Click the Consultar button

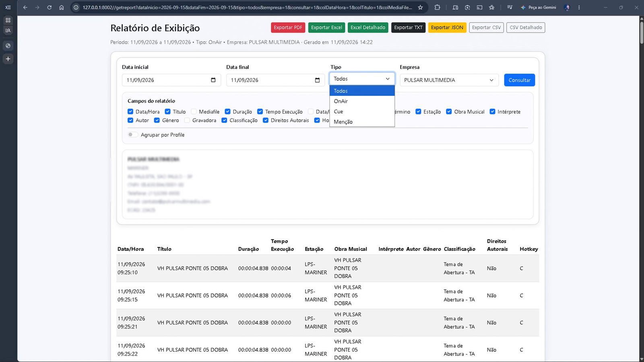click(x=520, y=80)
